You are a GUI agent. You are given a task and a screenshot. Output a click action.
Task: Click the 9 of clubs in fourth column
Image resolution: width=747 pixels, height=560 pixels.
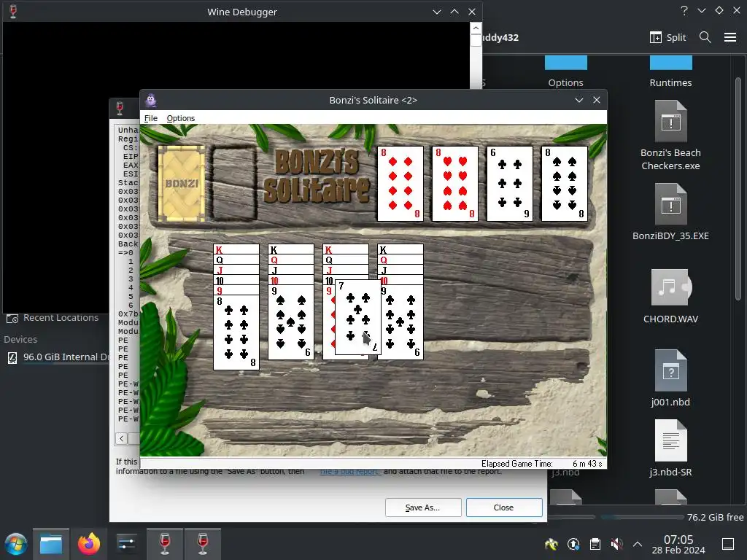pyautogui.click(x=403, y=322)
